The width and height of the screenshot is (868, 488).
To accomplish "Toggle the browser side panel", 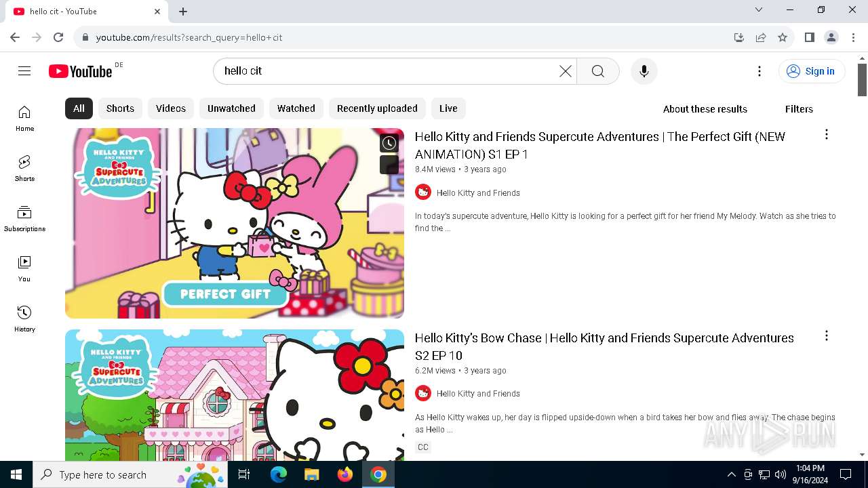I will [809, 37].
